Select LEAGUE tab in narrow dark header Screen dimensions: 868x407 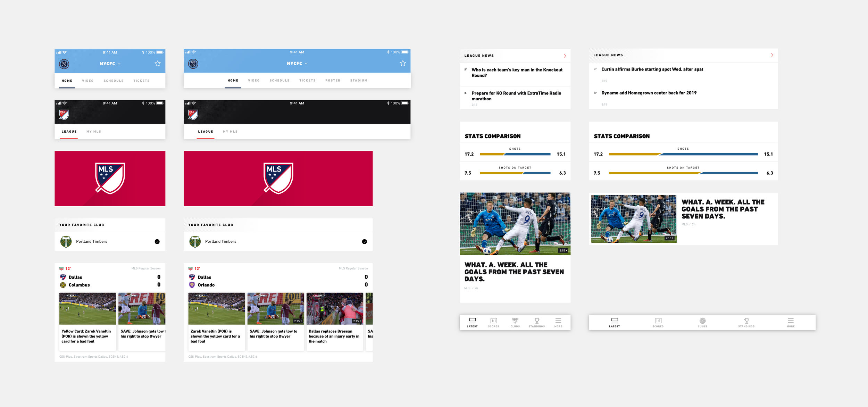69,132
